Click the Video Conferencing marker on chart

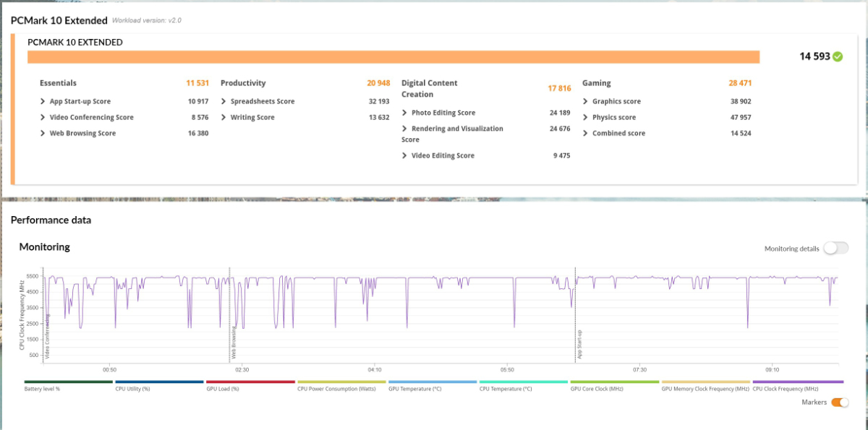[x=48, y=337]
